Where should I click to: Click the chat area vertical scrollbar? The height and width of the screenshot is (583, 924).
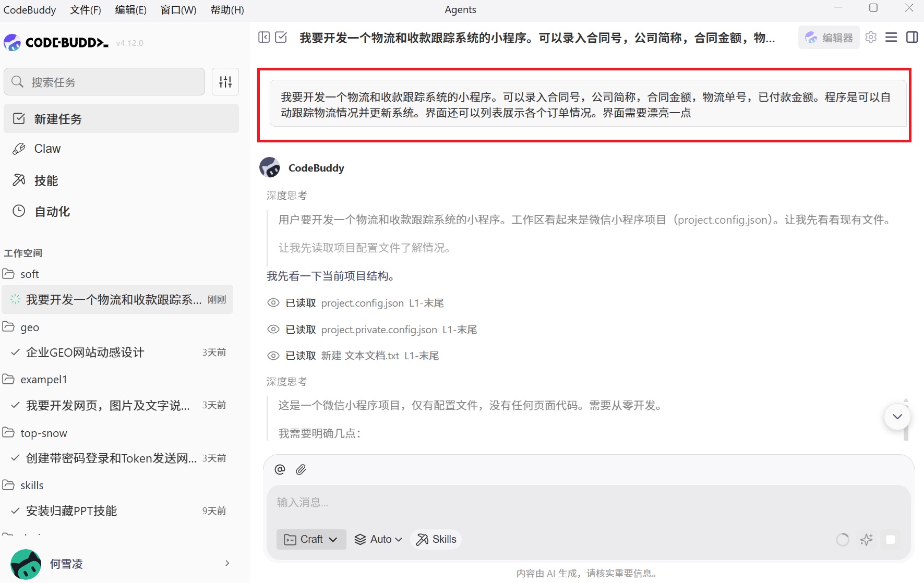tap(906, 420)
